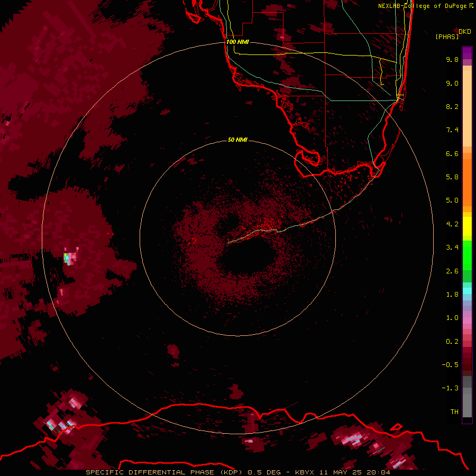Click the TH threshold label
Viewport: 476px width, 476px height.
[454, 412]
